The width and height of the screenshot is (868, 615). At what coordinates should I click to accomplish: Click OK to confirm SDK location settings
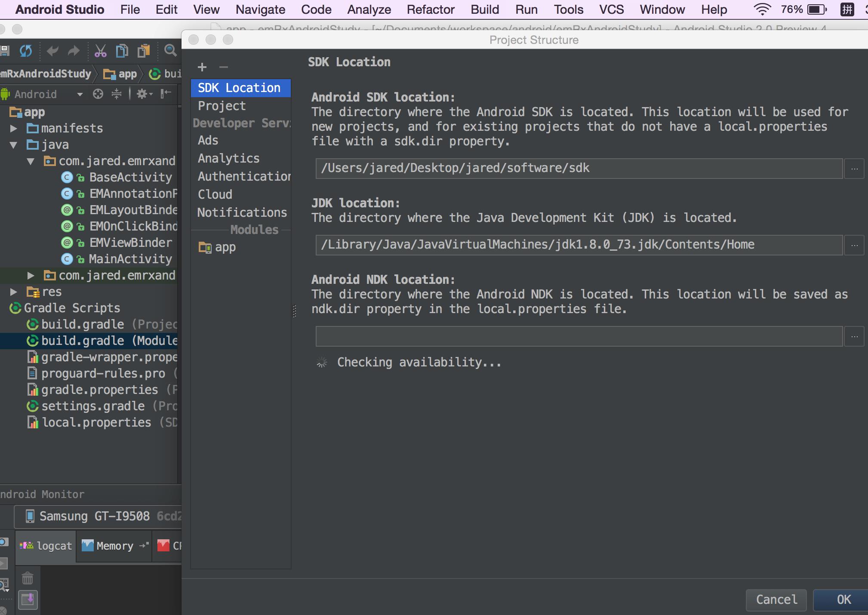[843, 597]
